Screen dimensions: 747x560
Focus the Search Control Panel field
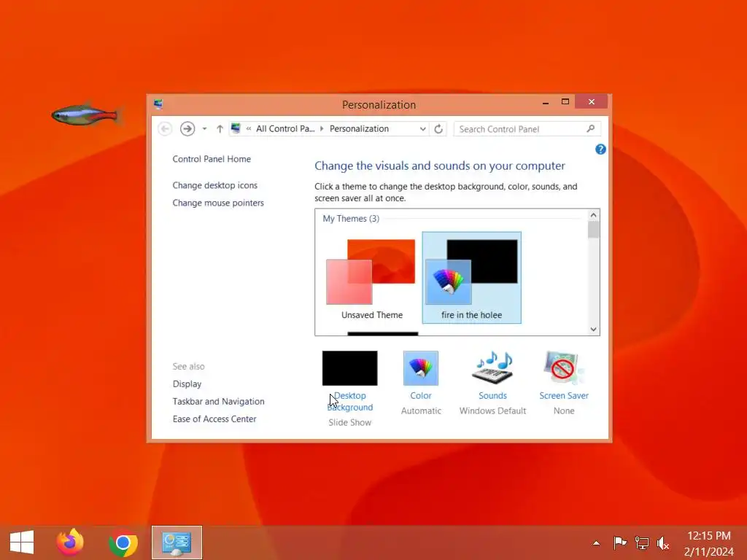point(527,129)
